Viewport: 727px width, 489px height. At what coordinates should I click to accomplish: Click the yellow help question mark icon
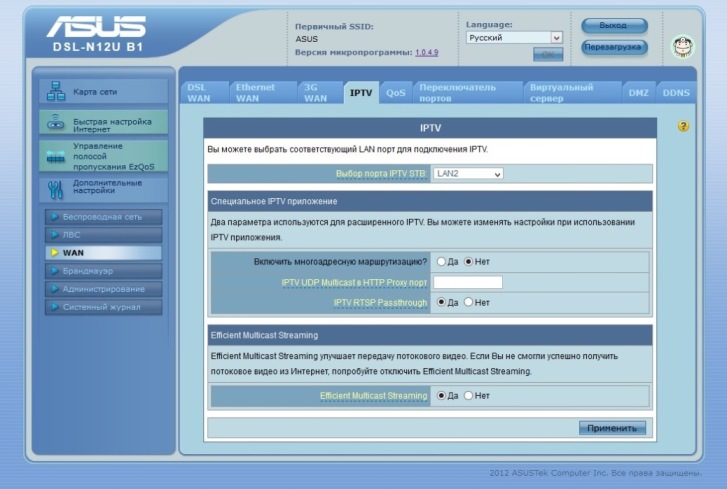coord(683,127)
